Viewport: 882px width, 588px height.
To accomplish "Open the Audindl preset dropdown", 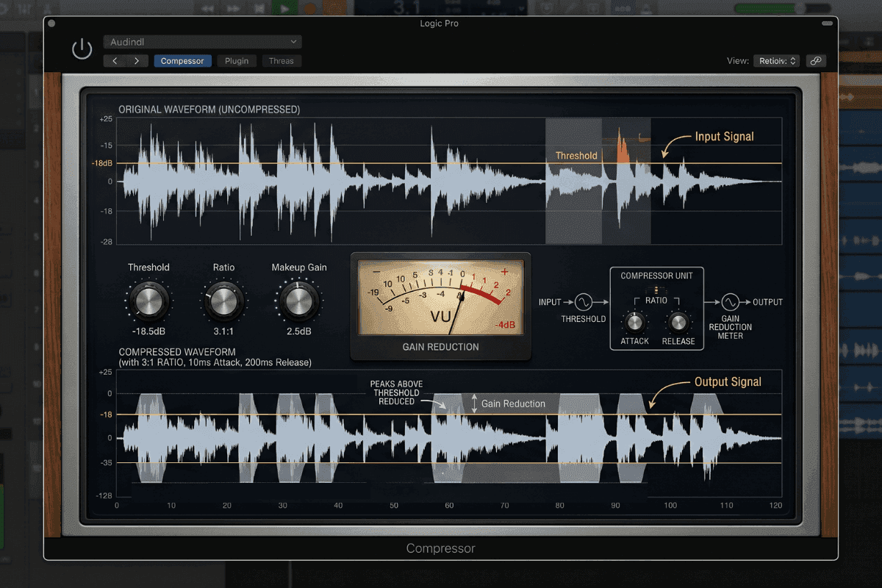I will coord(202,42).
